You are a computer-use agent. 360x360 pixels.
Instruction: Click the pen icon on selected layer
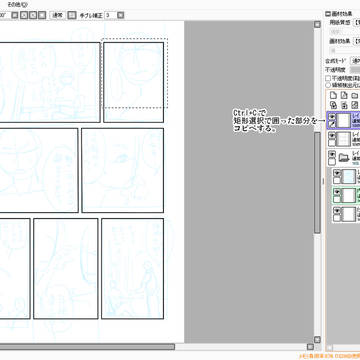click(x=332, y=124)
